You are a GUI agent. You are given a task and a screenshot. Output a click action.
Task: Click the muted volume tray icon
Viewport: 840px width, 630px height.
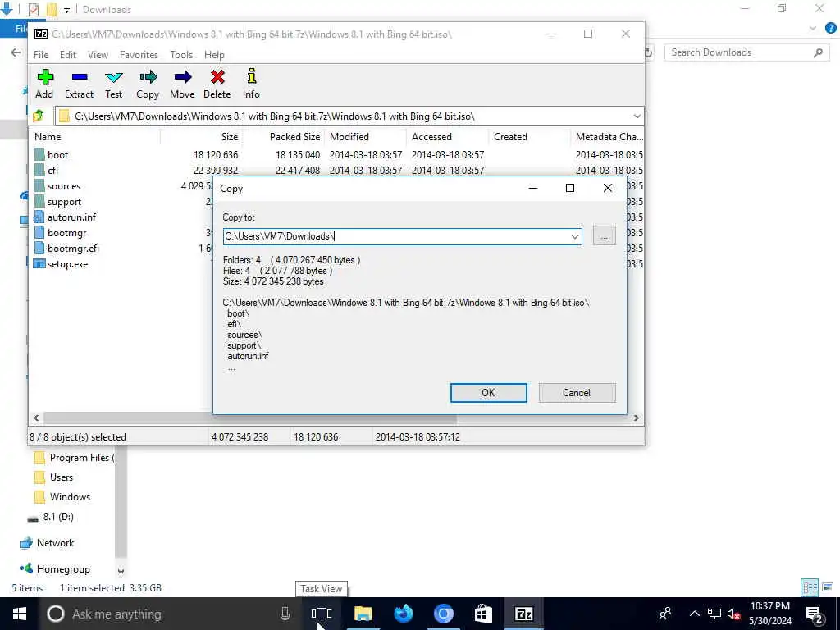733,614
